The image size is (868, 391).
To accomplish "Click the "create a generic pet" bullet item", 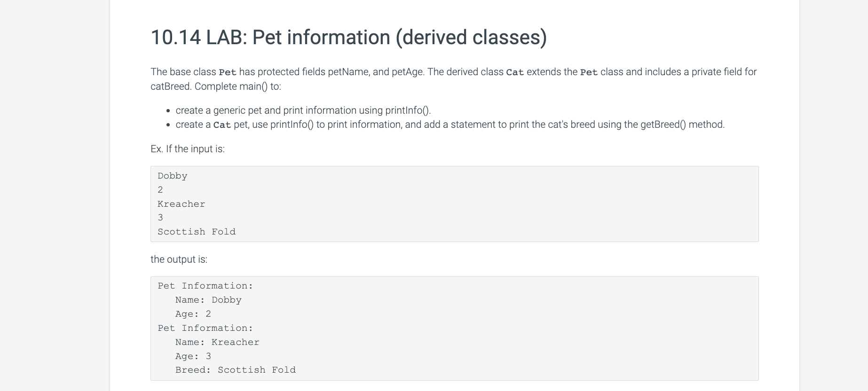I will [x=303, y=110].
